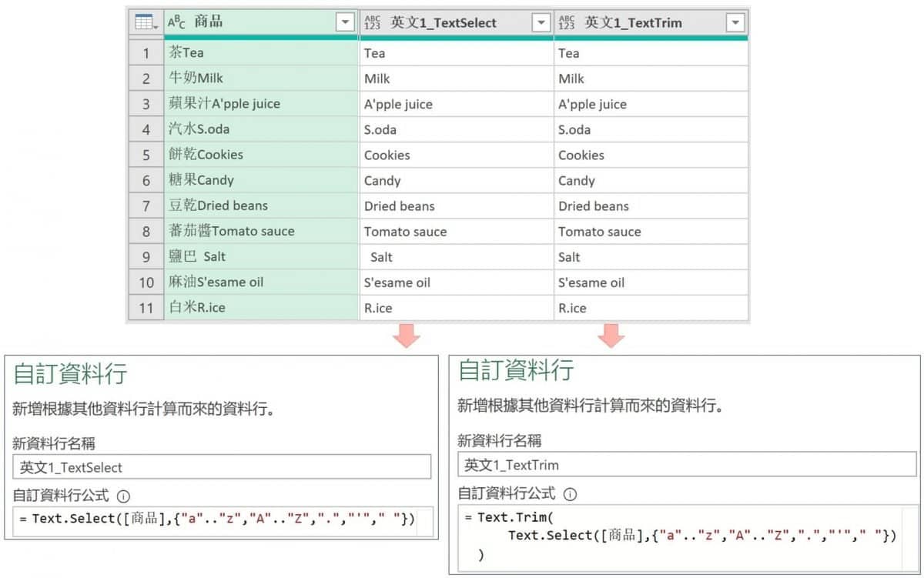
Task: Click the ABC data type icon of 商品 column
Action: (x=177, y=22)
